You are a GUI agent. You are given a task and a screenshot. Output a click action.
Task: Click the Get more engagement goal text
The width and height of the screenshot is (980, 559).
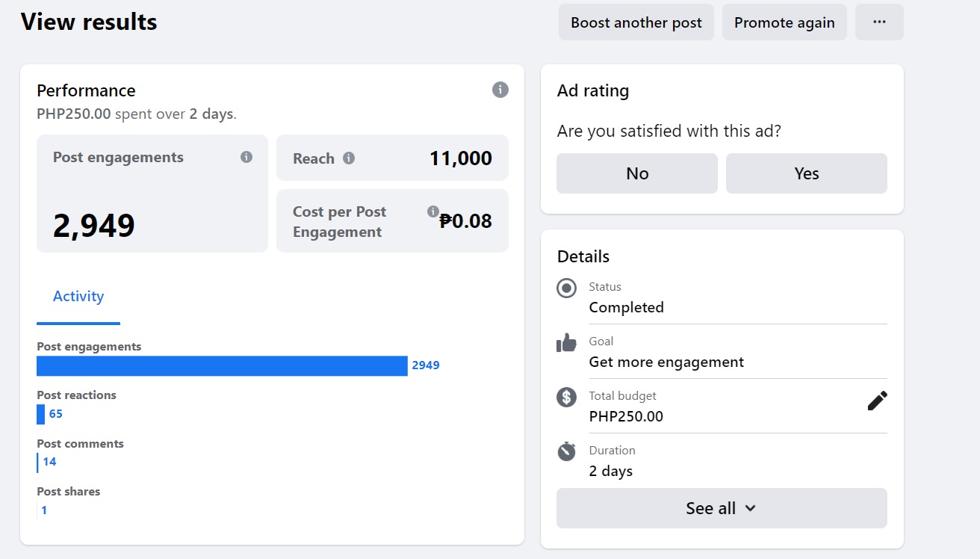coord(666,362)
